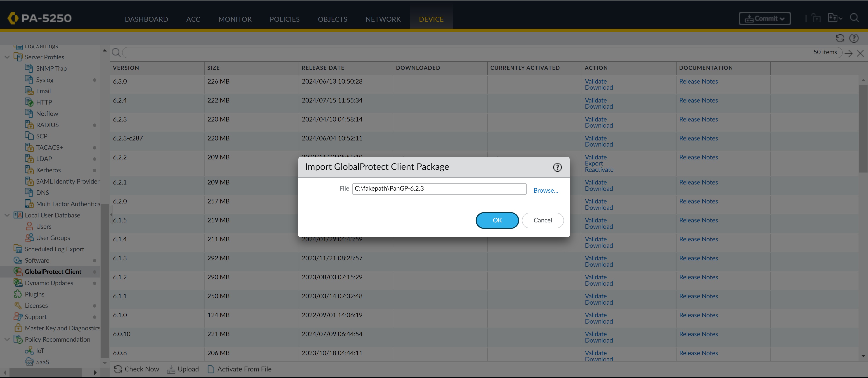Click the Upload icon in bottom toolbar
Viewport: 868px width, 378px height.
[171, 369]
